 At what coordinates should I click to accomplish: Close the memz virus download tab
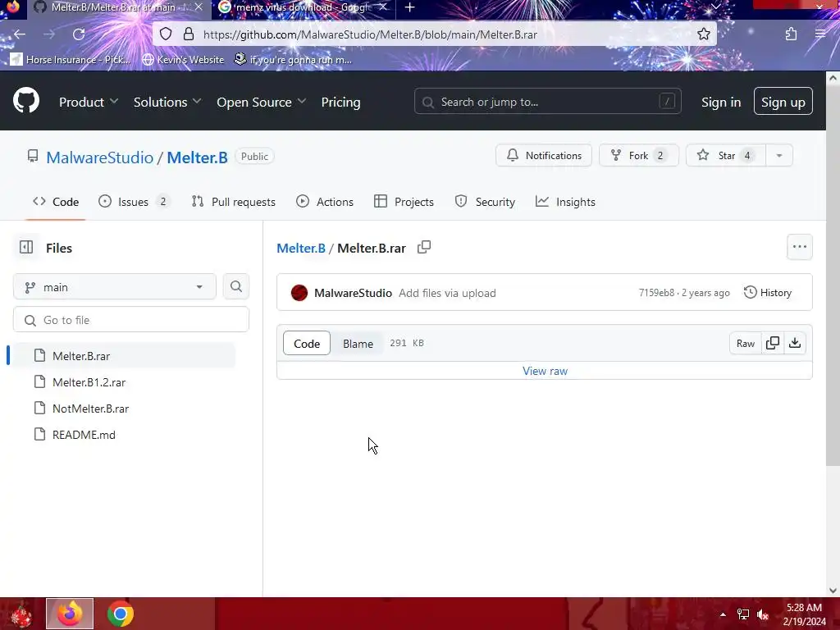click(x=382, y=7)
